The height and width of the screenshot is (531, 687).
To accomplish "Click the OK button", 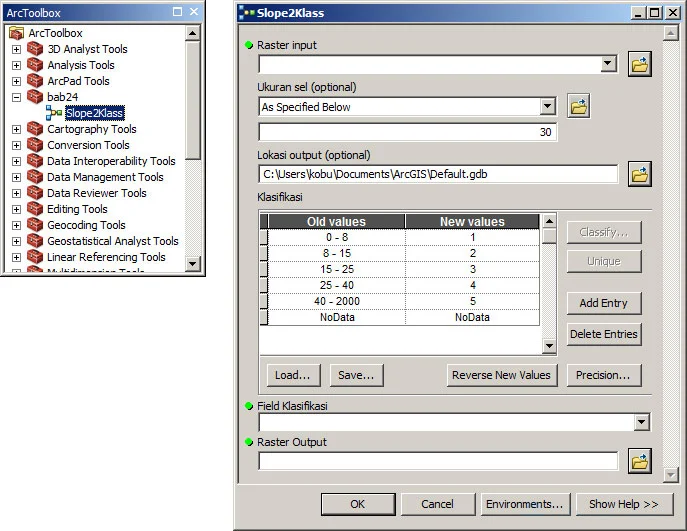I will (x=358, y=504).
